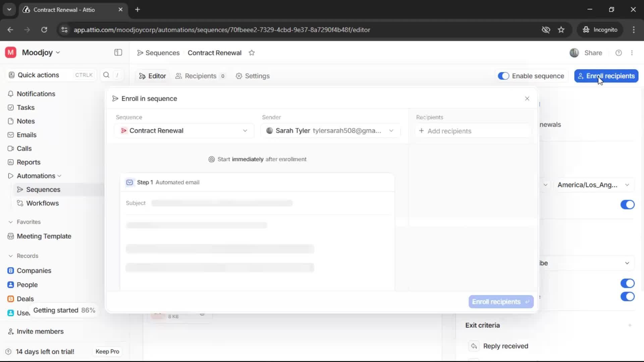This screenshot has width=644, height=362.
Task: Open the Settings tab
Action: coord(257,76)
